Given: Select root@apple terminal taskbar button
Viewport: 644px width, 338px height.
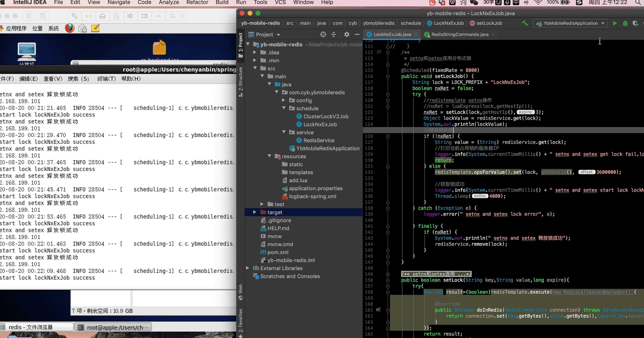Looking at the screenshot, I should click(x=114, y=327).
